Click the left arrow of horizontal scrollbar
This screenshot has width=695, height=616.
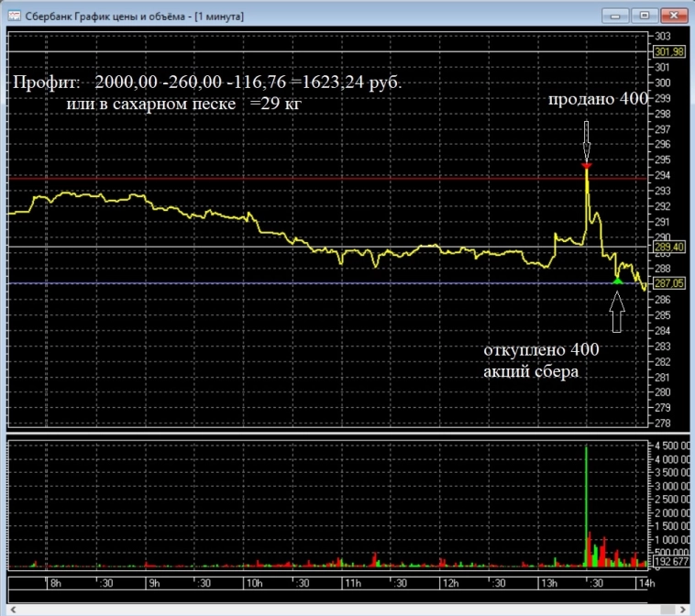[x=13, y=608]
